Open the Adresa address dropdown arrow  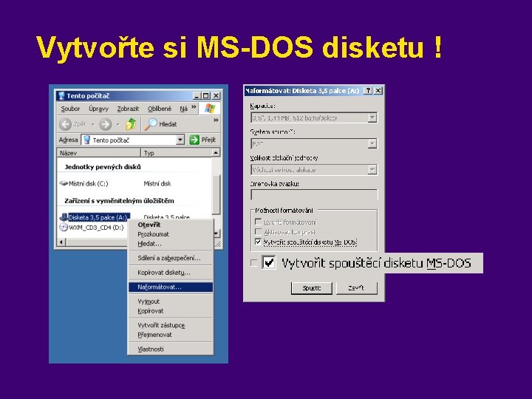tap(180, 140)
